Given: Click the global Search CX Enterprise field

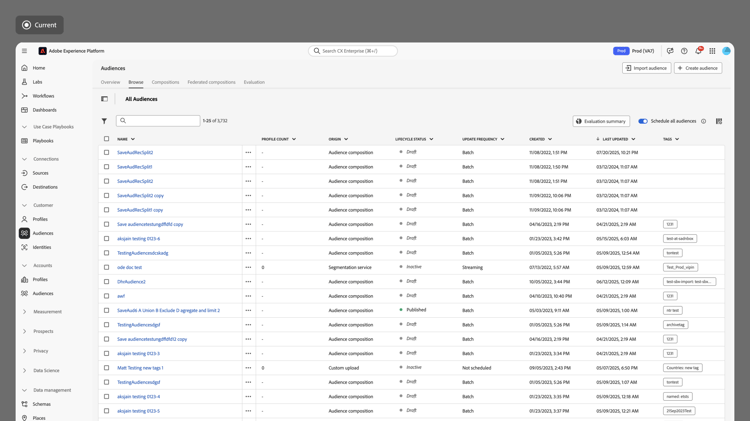Looking at the screenshot, I should click(x=353, y=51).
